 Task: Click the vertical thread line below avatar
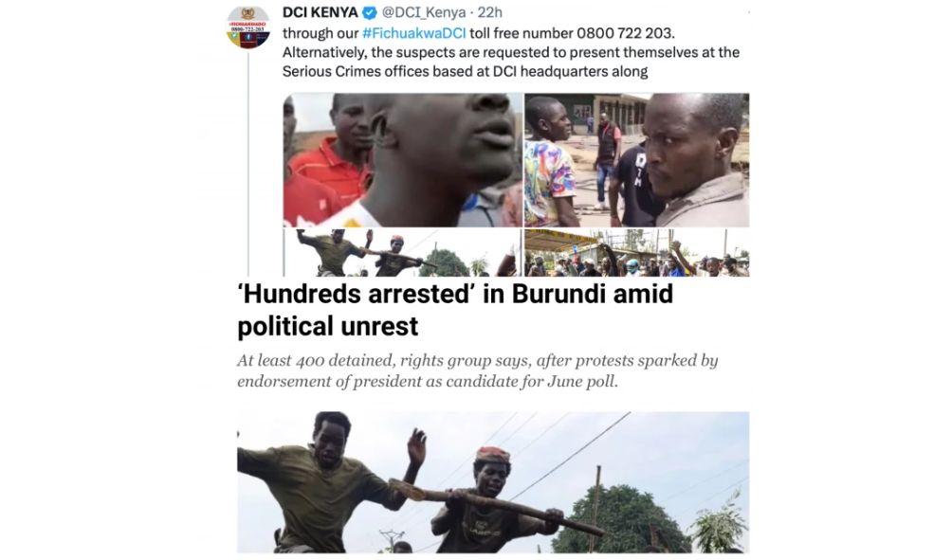(x=248, y=164)
